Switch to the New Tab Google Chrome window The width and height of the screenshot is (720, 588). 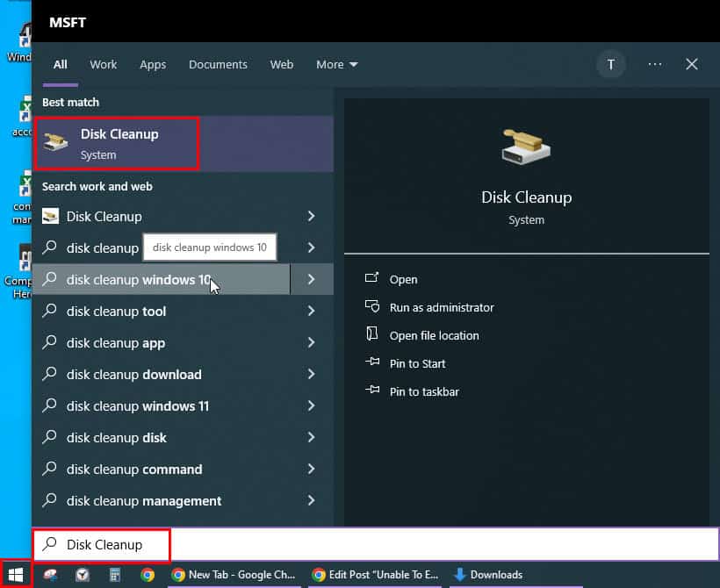point(234,575)
